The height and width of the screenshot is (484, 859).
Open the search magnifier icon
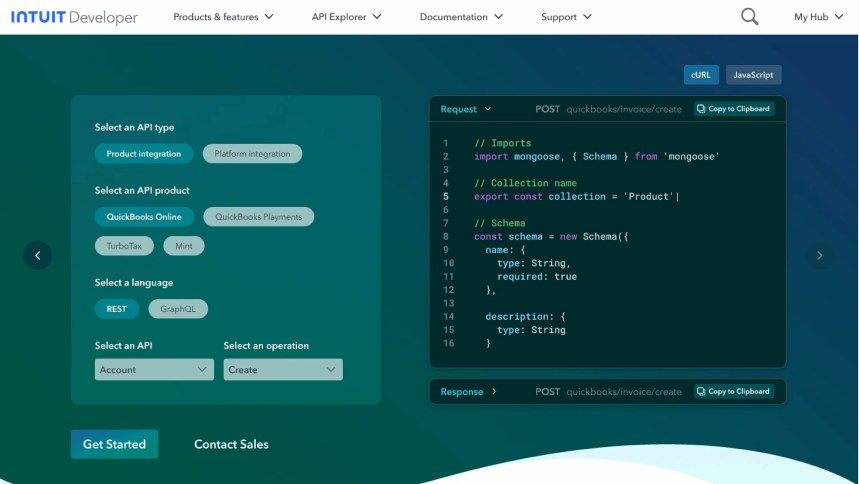(x=749, y=17)
